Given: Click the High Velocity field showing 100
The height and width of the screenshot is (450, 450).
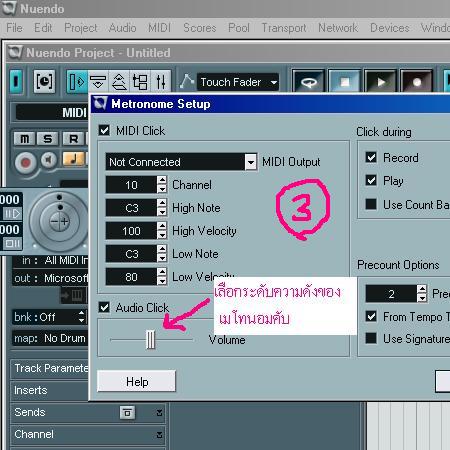Looking at the screenshot, I should (131, 231).
